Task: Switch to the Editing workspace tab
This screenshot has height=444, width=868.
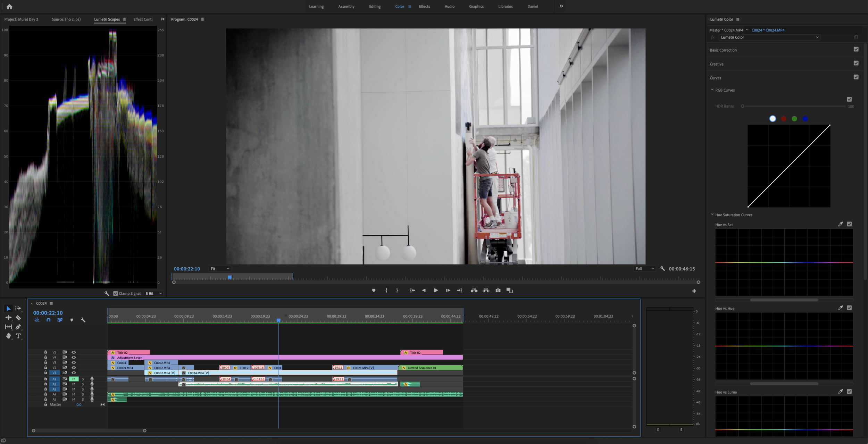Action: (375, 6)
